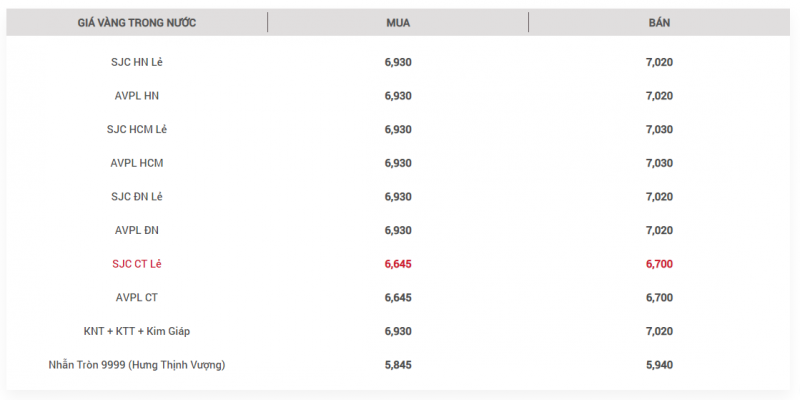Open the SJC HN Lẻ row label
Image resolution: width=800 pixels, height=400 pixels.
136,62
